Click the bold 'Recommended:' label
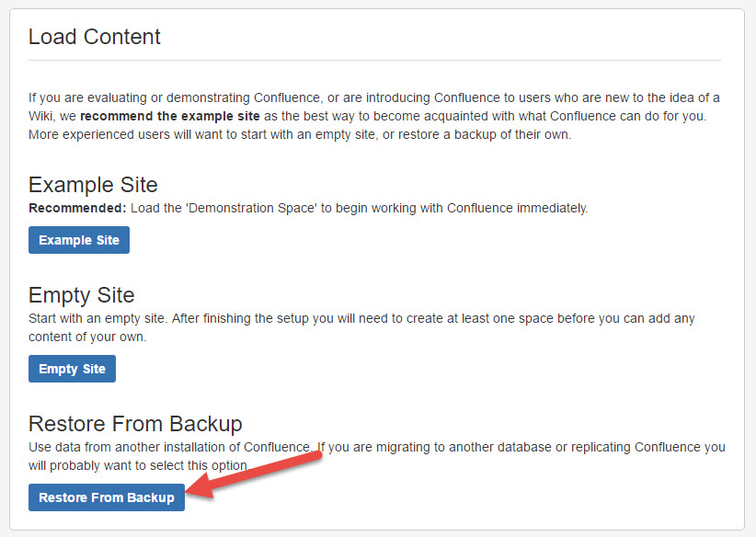756x537 pixels. pos(77,208)
